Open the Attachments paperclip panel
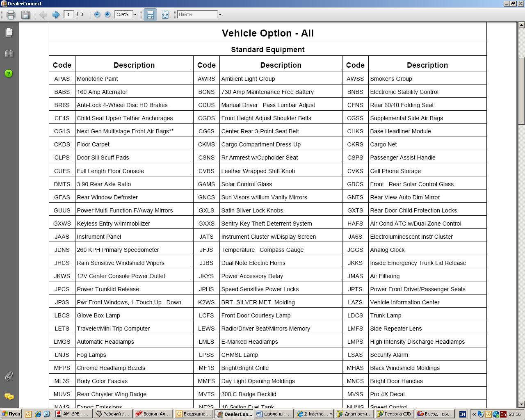 (9, 376)
